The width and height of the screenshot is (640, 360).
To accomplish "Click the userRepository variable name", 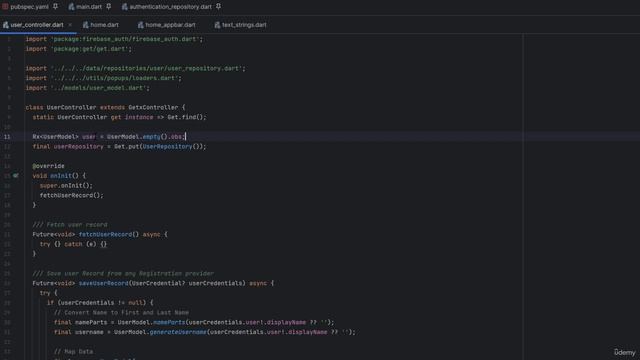I will 78,147.
